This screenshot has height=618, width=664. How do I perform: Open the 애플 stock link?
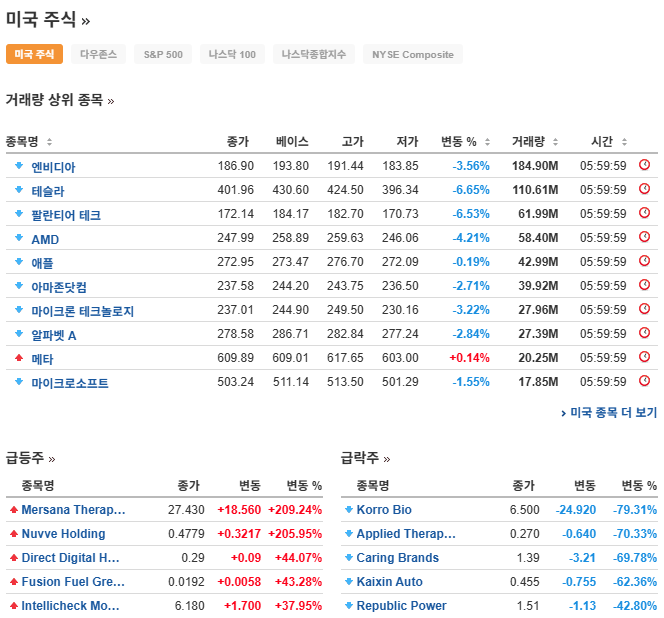pyautogui.click(x=42, y=263)
